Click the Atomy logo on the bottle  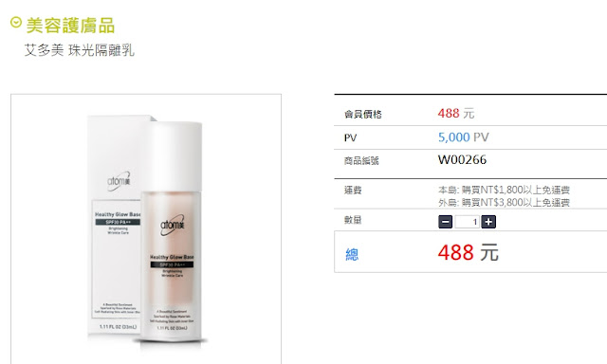[x=173, y=225]
